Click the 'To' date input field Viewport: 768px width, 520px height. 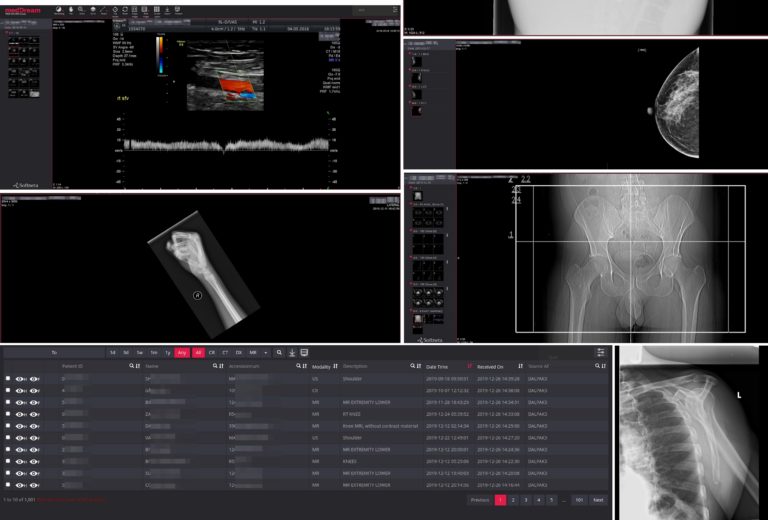coord(55,353)
